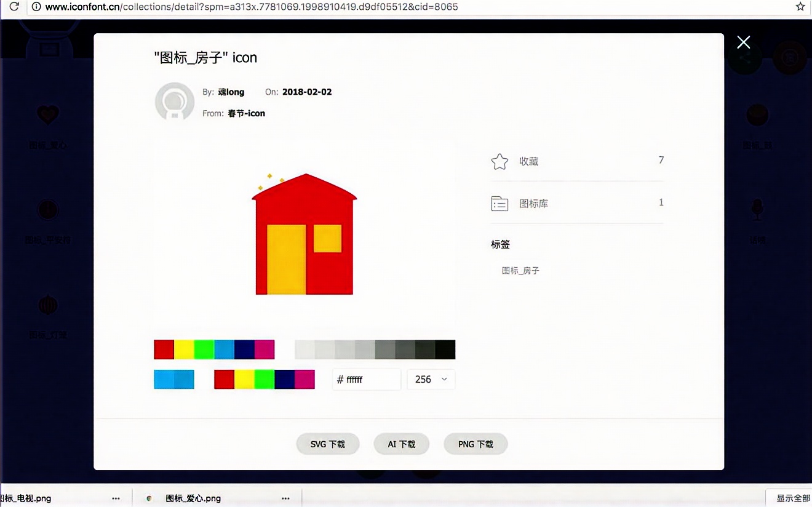Viewport: 812px width, 507px height.
Task: Click the author's astronaut avatar
Action: (x=175, y=102)
